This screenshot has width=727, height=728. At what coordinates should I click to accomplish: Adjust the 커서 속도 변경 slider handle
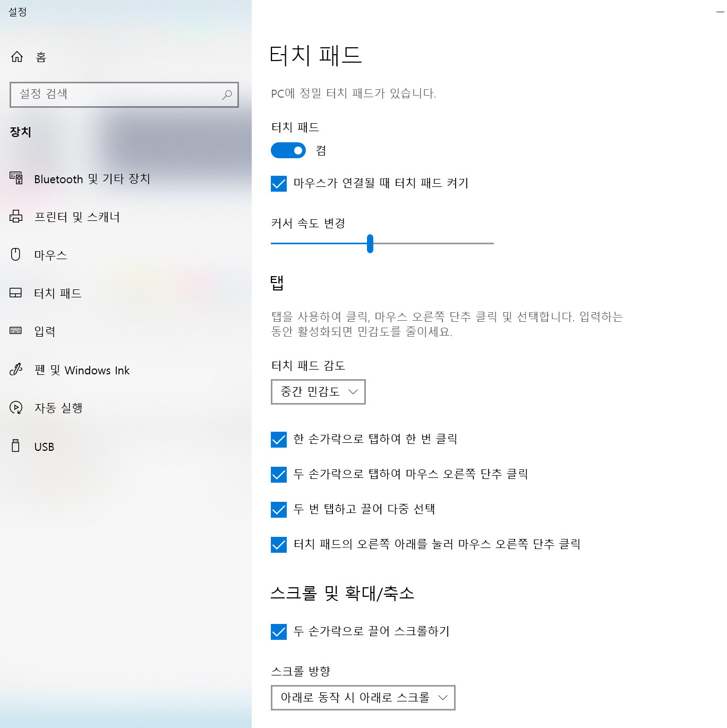click(x=370, y=244)
